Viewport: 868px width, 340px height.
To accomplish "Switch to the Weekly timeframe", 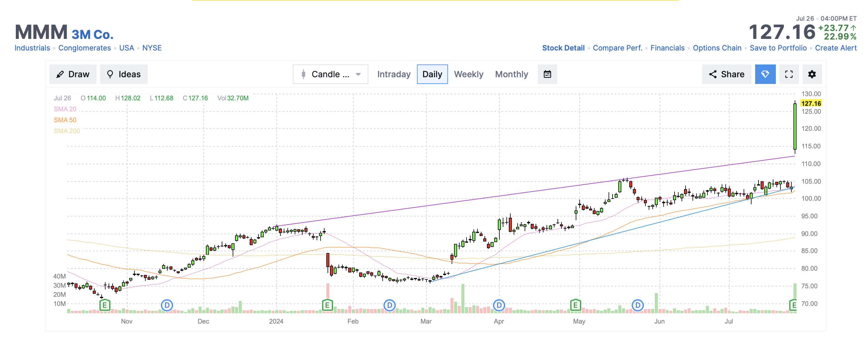I will coord(468,74).
